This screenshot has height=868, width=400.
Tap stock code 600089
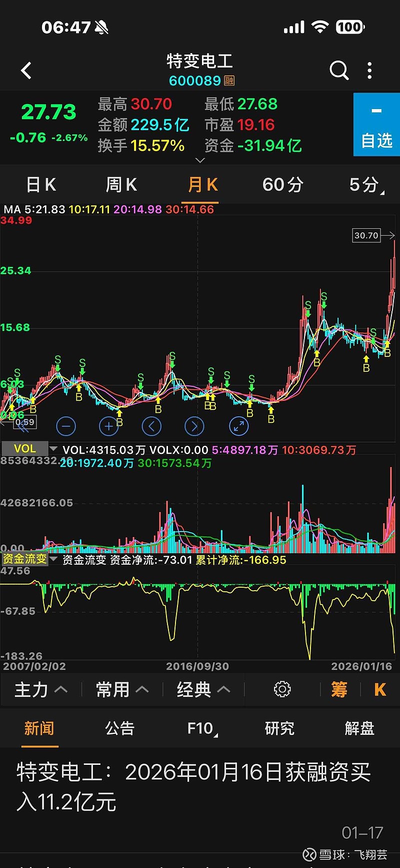point(194,81)
